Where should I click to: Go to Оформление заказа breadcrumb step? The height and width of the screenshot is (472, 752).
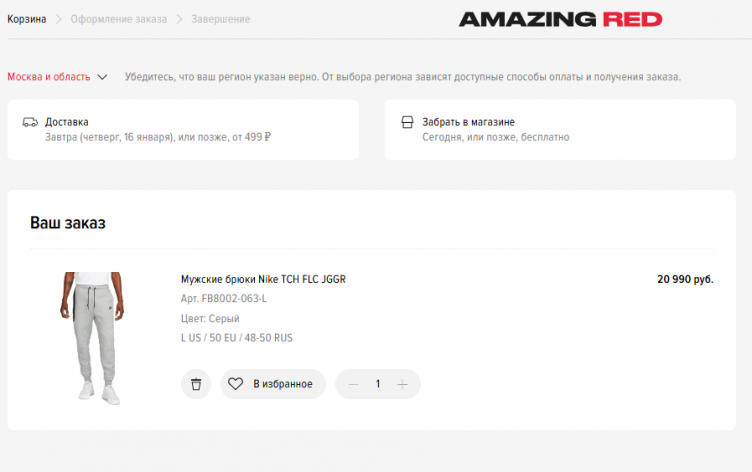click(118, 19)
